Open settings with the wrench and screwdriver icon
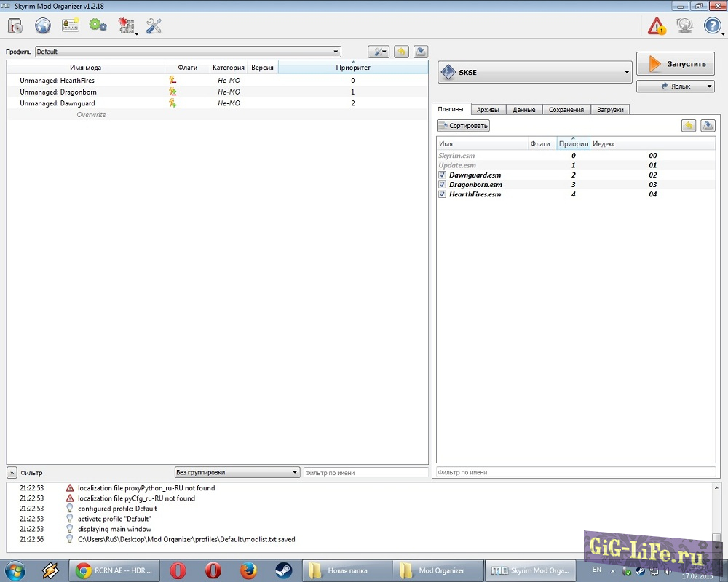The height and width of the screenshot is (582, 728). (154, 25)
